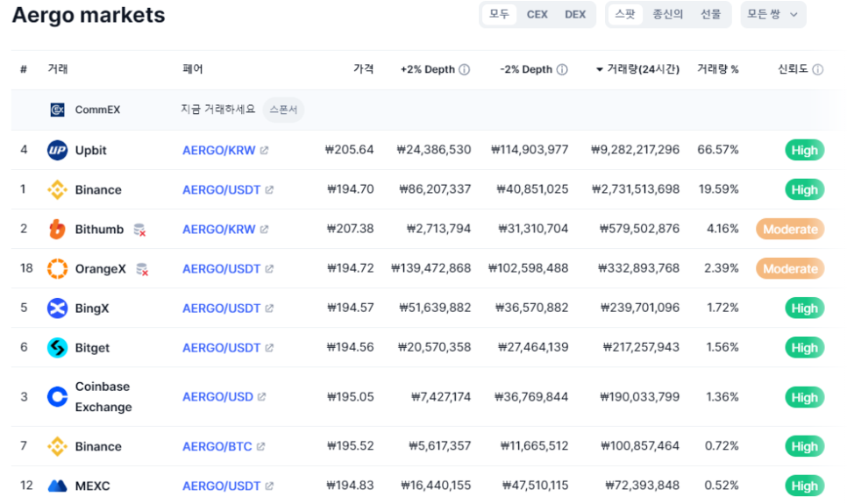
Task: Click the 스폰서 sponsored badge
Action: click(x=283, y=110)
